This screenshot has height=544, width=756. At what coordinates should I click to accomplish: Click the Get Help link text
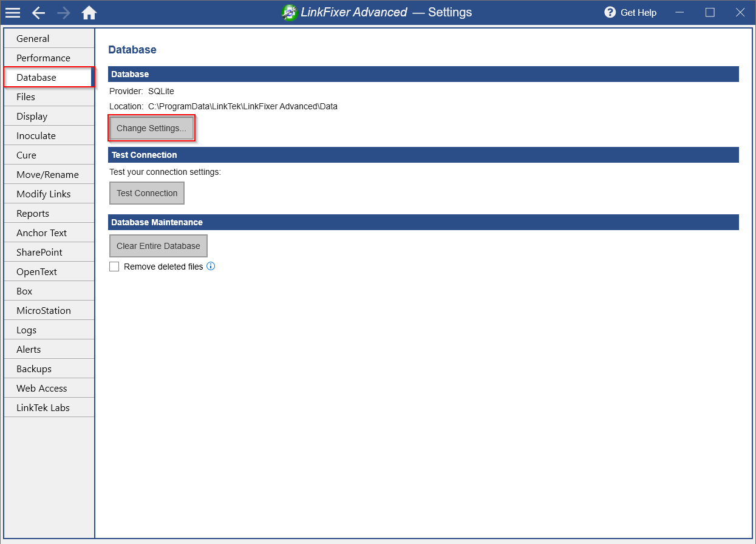(638, 12)
